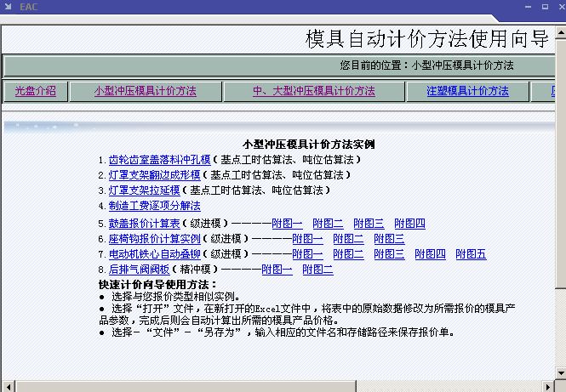
Task: Open 灯罩支架拉延模 example link
Action: pos(144,190)
